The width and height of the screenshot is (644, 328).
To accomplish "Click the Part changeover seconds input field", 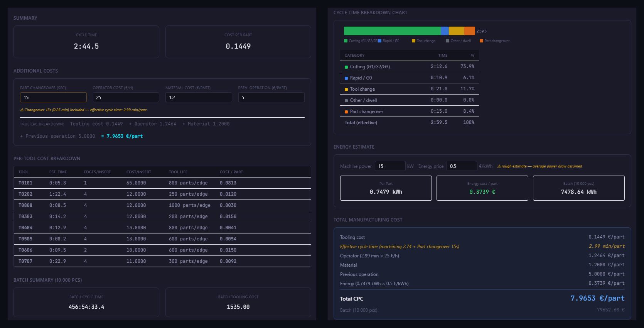I will pos(53,97).
